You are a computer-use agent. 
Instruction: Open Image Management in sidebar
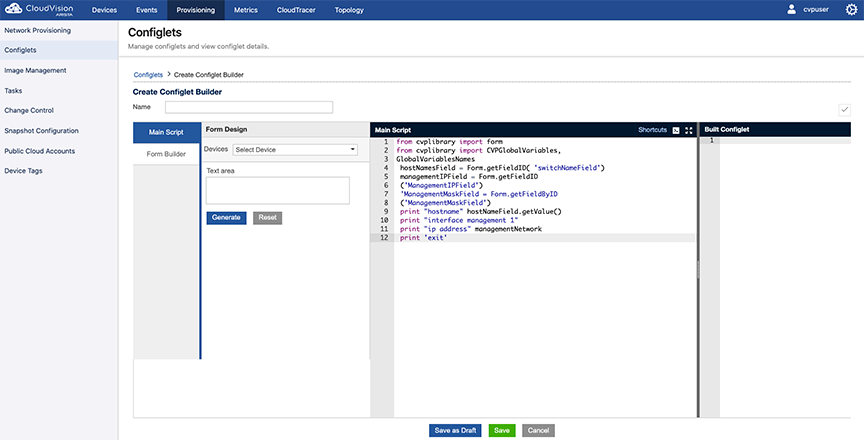[x=35, y=70]
